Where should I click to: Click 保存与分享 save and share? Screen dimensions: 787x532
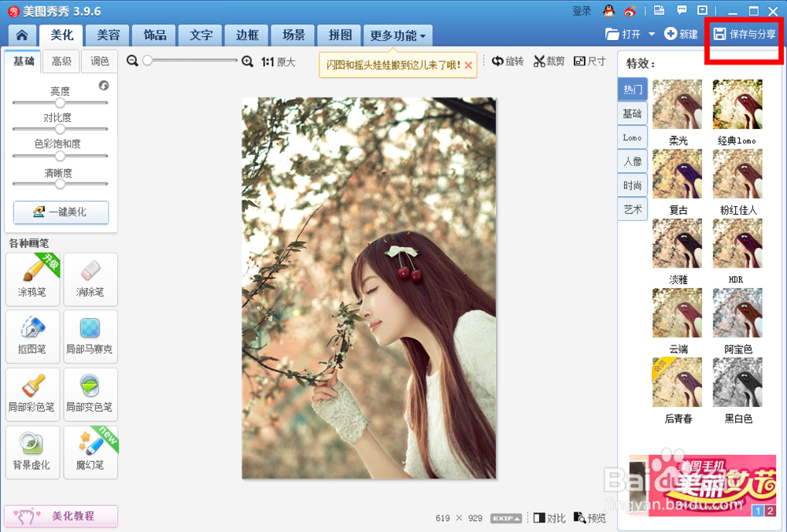click(x=745, y=34)
